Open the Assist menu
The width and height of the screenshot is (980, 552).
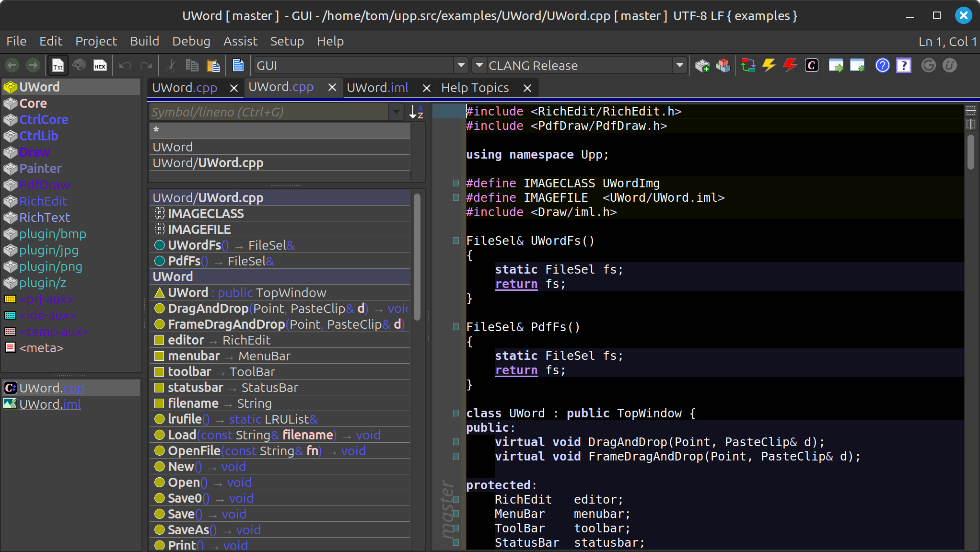(240, 41)
